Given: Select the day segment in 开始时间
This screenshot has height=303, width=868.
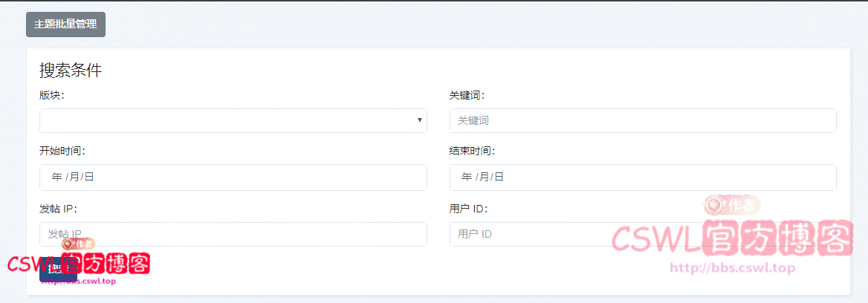Looking at the screenshot, I should (89, 177).
